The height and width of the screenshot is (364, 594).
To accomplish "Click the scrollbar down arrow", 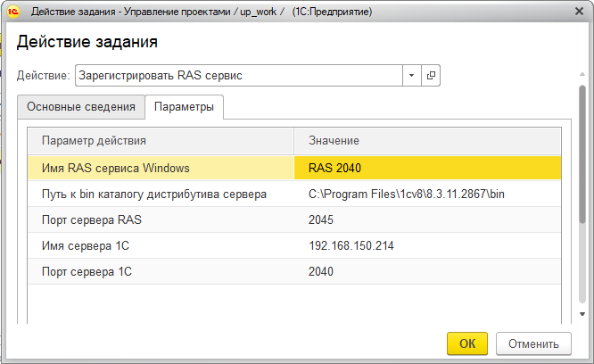I will (x=582, y=314).
